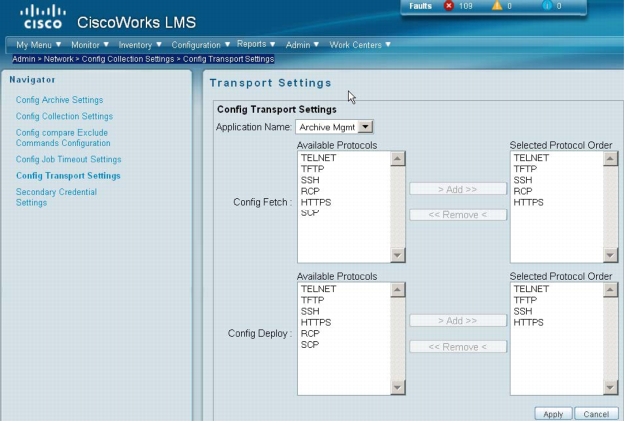Open the Configuration menu
This screenshot has height=423, width=626.
click(x=200, y=45)
